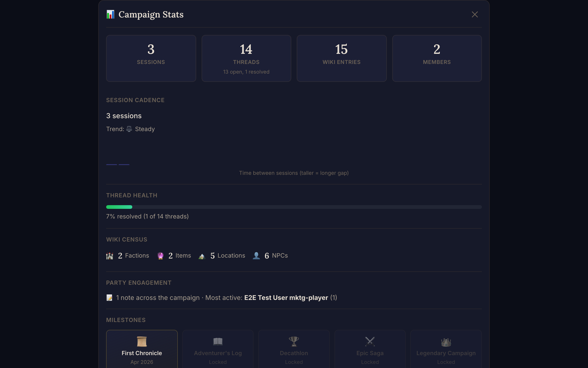Click the 'Items' census label

pos(183,256)
